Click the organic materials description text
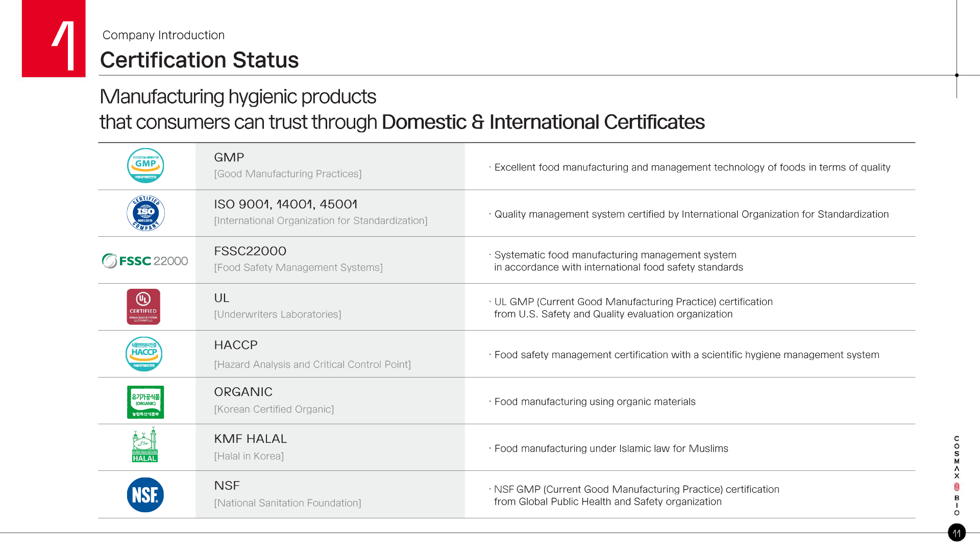 coord(595,402)
